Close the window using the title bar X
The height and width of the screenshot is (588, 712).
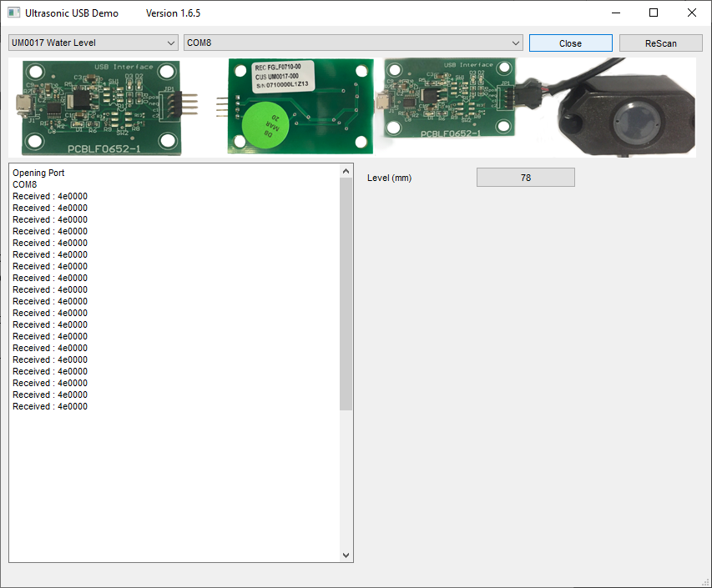[x=692, y=13]
